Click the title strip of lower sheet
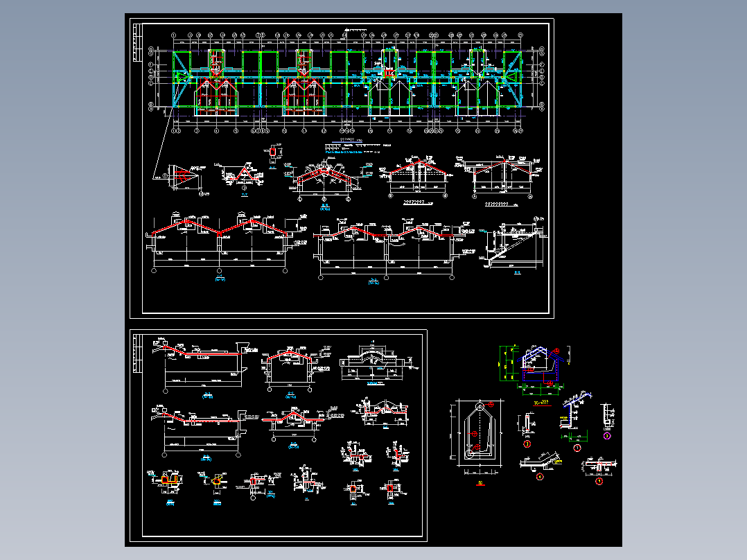747x560 pixels. [137, 353]
